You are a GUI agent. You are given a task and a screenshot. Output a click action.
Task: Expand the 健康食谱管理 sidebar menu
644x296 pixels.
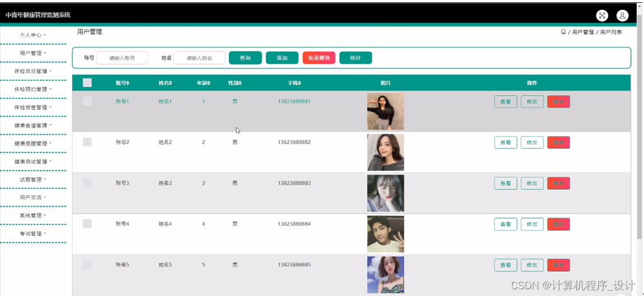click(33, 125)
